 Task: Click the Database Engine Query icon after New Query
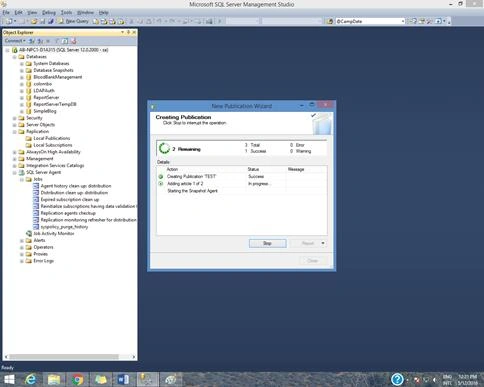click(x=96, y=21)
